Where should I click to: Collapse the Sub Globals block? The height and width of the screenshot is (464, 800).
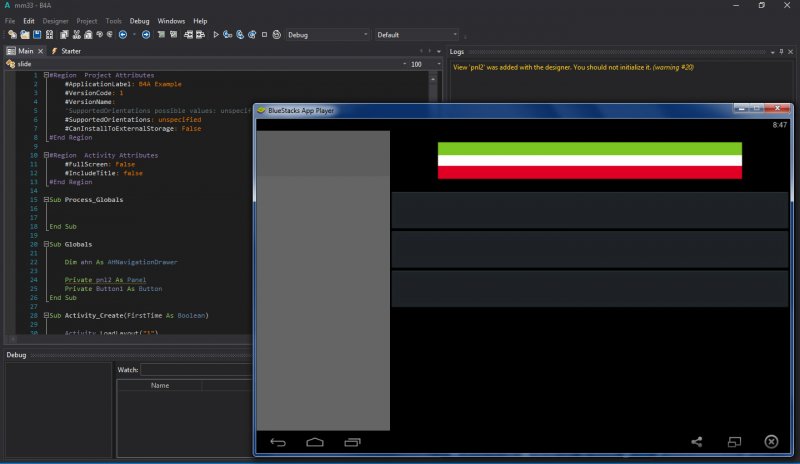coord(46,244)
